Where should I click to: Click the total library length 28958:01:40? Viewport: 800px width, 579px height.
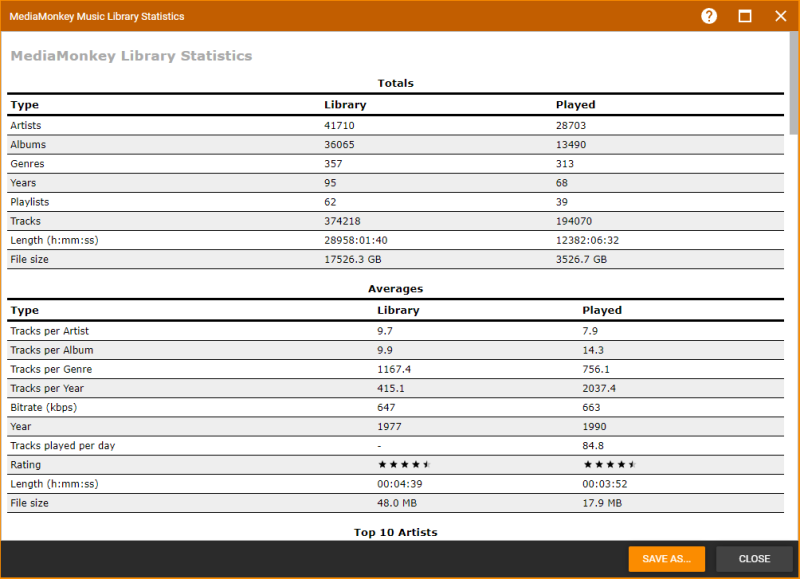coord(356,241)
